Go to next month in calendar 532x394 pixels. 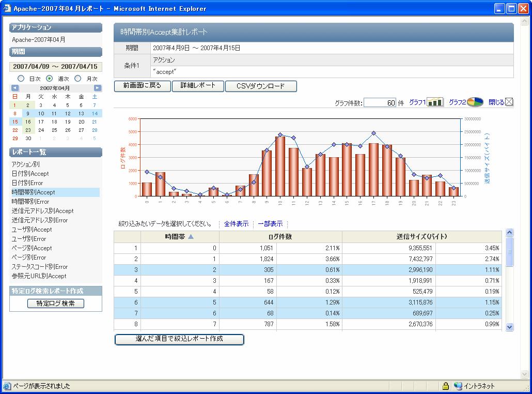coord(97,88)
